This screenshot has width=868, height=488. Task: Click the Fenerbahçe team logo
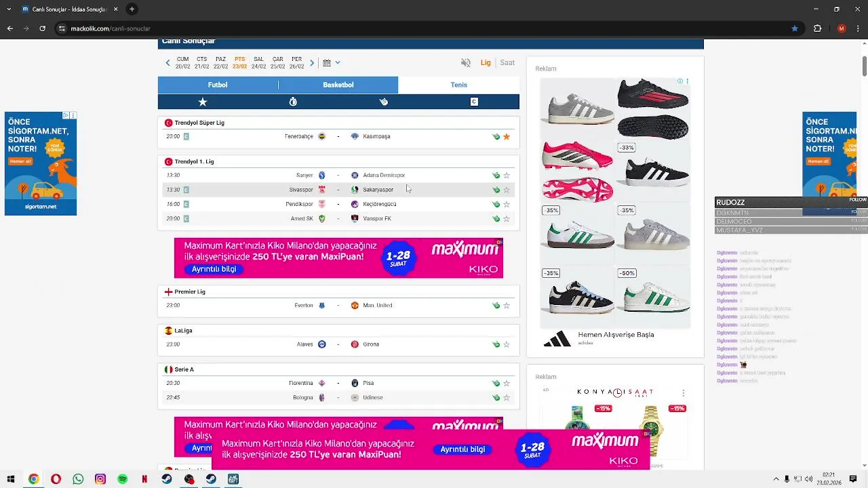[322, 136]
